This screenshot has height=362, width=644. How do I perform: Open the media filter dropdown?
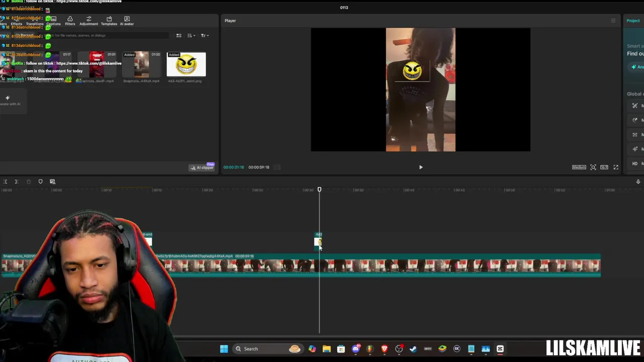tap(204, 36)
